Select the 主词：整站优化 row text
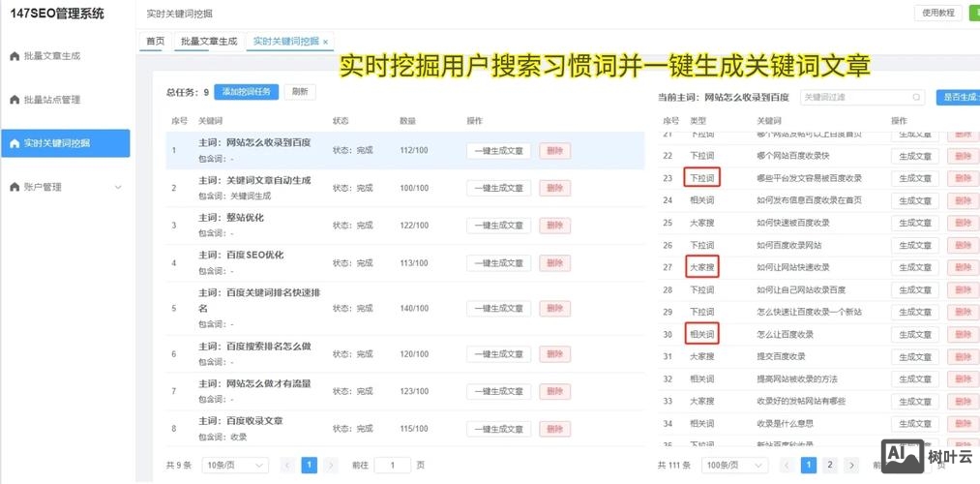The image size is (980, 484). tap(231, 218)
